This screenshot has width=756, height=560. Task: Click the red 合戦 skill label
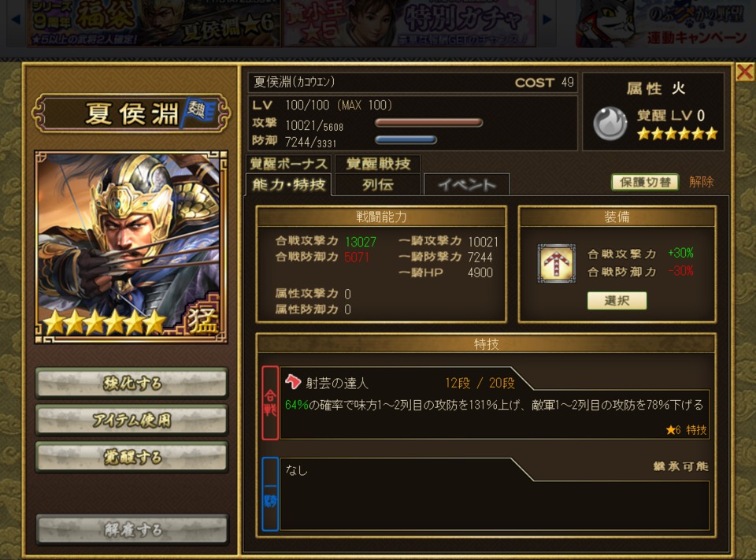pyautogui.click(x=270, y=402)
